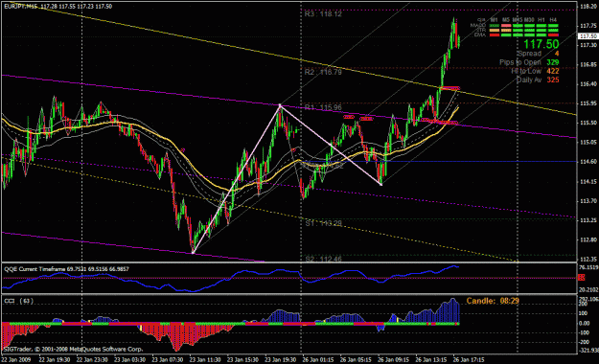Click the 113.25 price axis label

588,220
